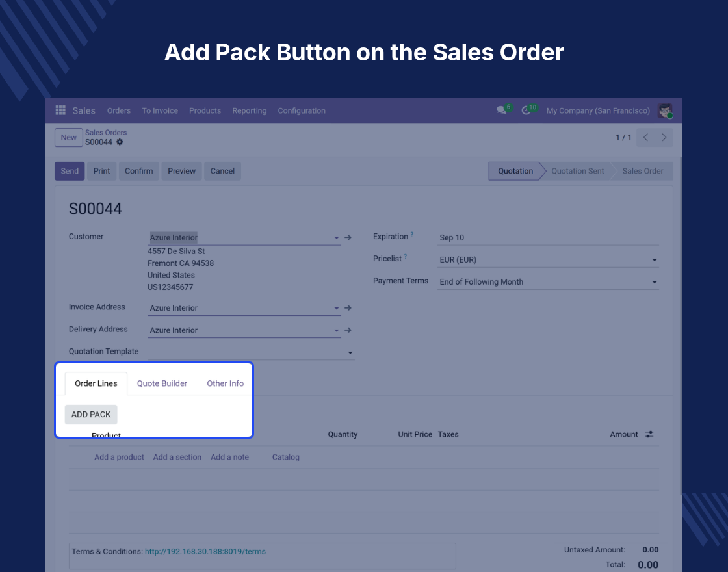Open Delivery Address record via arrow icon
The width and height of the screenshot is (728, 572).
[348, 330]
